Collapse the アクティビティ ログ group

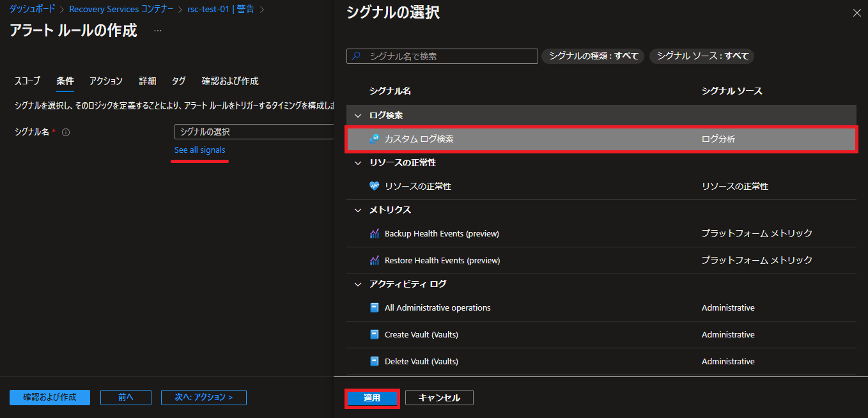click(x=358, y=284)
